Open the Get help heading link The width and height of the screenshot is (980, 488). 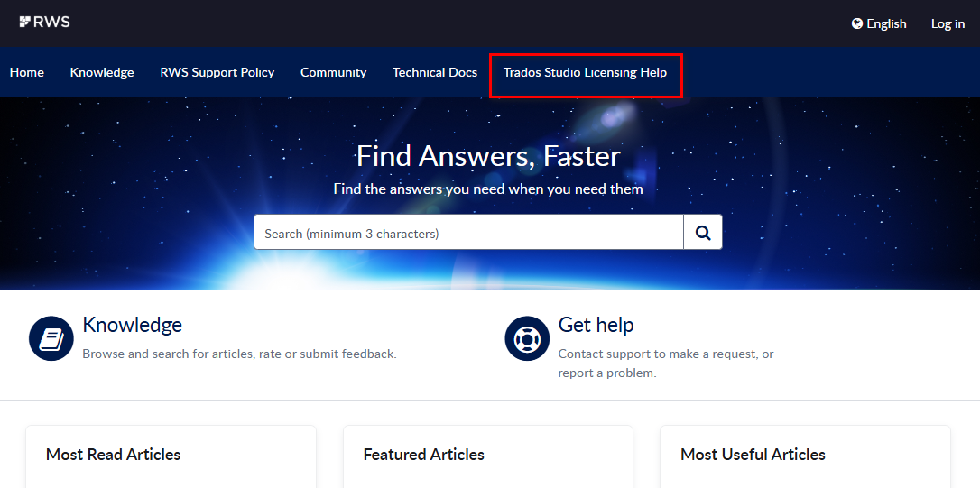pyautogui.click(x=596, y=325)
